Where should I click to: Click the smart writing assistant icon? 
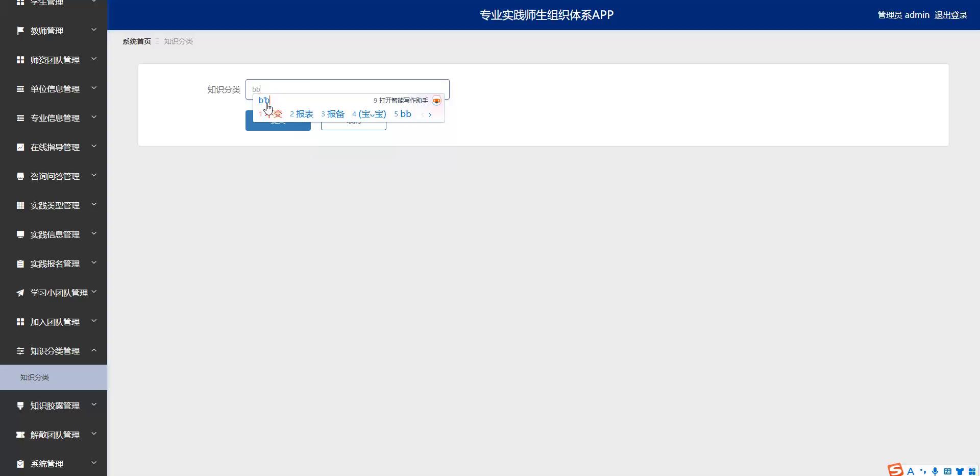[x=436, y=101]
